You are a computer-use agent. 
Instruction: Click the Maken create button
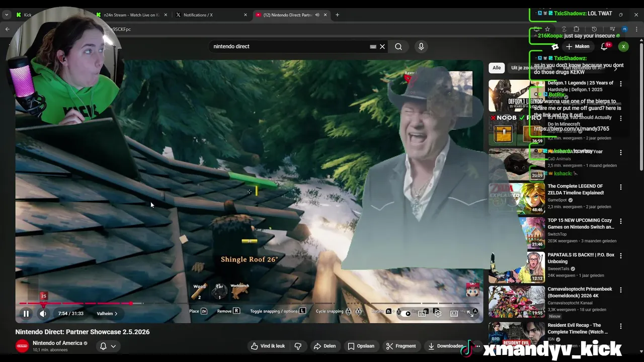tap(578, 46)
